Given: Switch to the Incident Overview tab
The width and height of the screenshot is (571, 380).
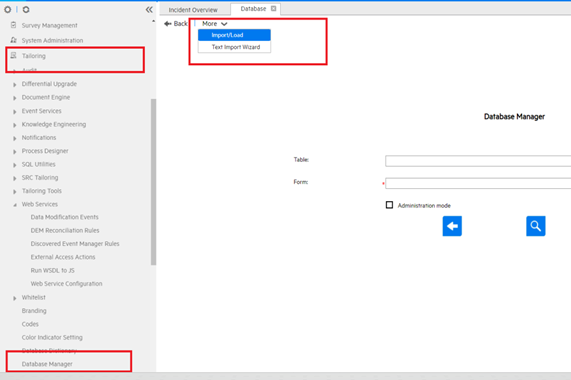Looking at the screenshot, I should pyautogui.click(x=193, y=10).
